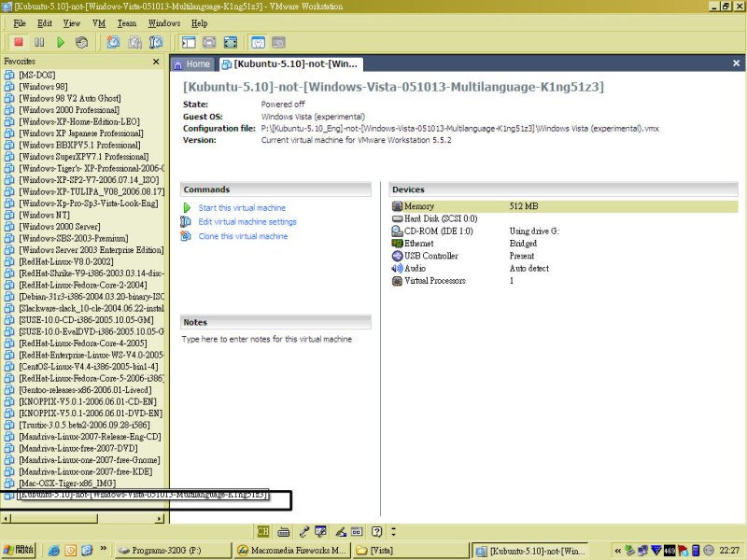Viewport: 747px width, 560px height.
Task: Click the Full Screen toolbar icon
Action: tap(230, 42)
